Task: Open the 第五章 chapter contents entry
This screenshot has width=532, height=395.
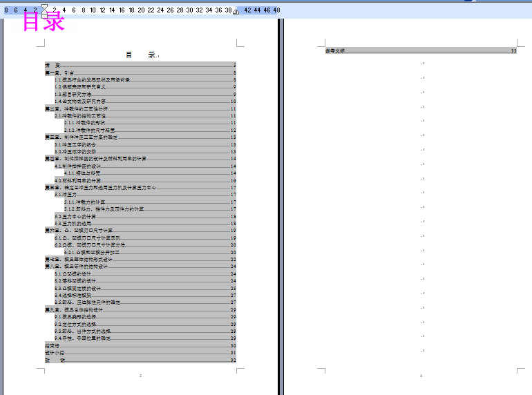Action: [x=140, y=188]
